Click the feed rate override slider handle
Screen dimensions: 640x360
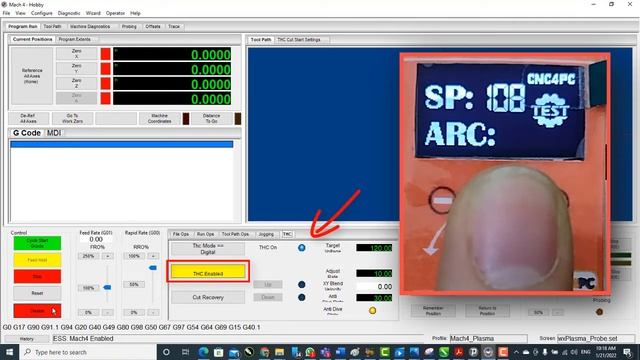point(107,287)
